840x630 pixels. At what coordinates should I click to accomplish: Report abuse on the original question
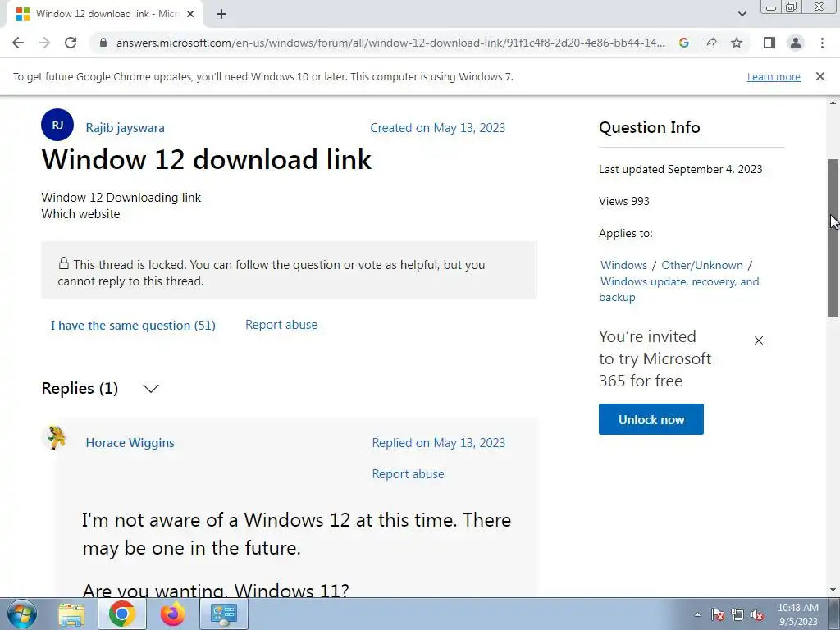coord(281,325)
